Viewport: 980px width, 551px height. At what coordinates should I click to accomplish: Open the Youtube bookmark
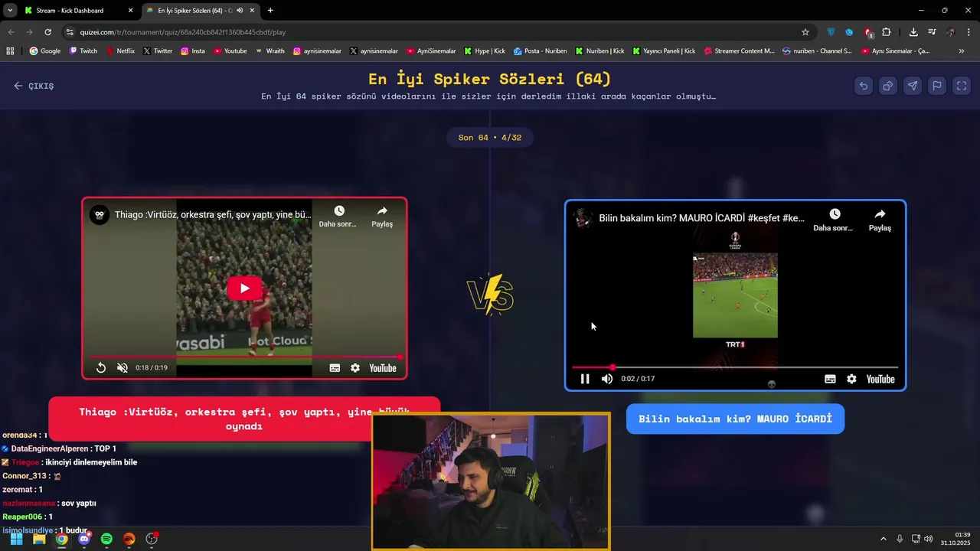click(x=230, y=51)
